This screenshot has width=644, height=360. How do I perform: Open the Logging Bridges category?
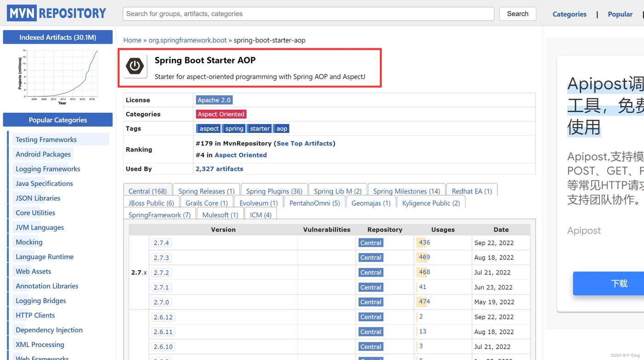tap(41, 301)
